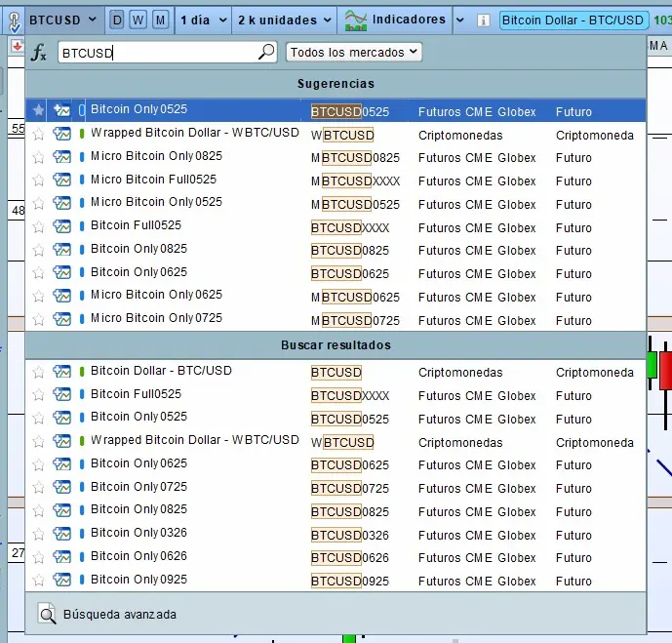Select Bitcoin Only0925 from search results
This screenshot has height=643, width=672.
(x=138, y=580)
